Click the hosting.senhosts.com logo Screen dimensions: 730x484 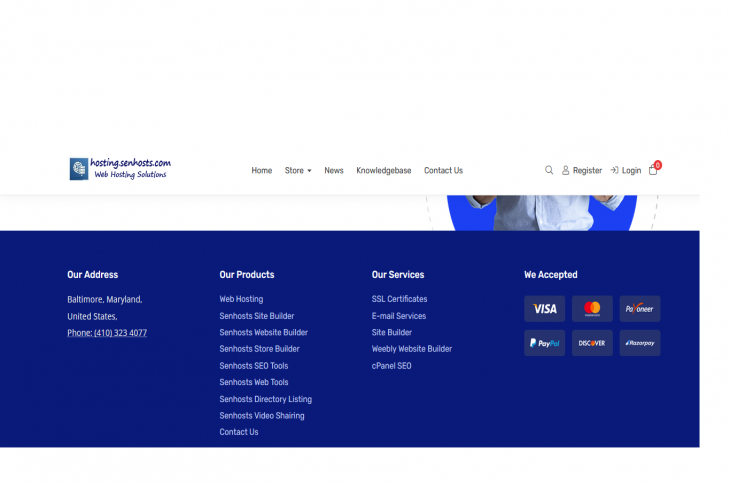(x=121, y=168)
